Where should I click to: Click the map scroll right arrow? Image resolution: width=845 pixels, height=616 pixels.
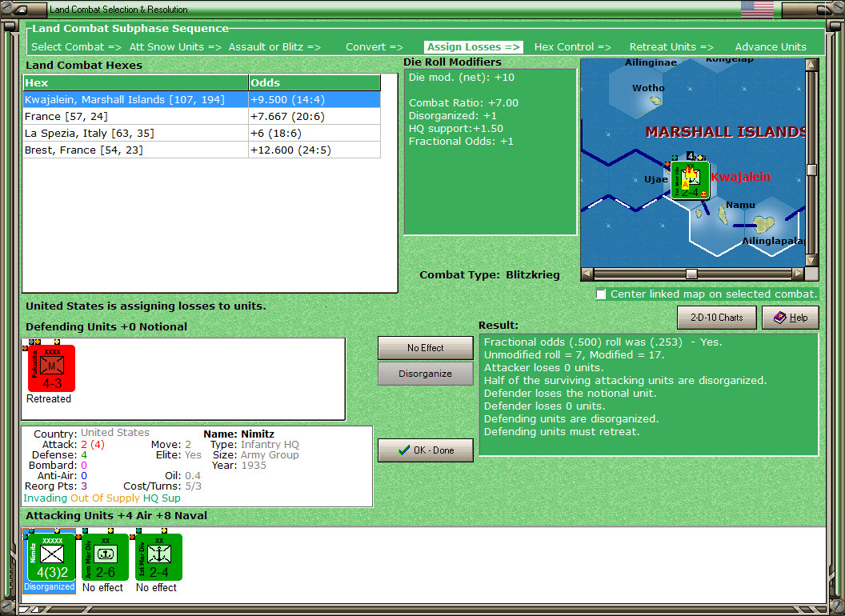798,274
